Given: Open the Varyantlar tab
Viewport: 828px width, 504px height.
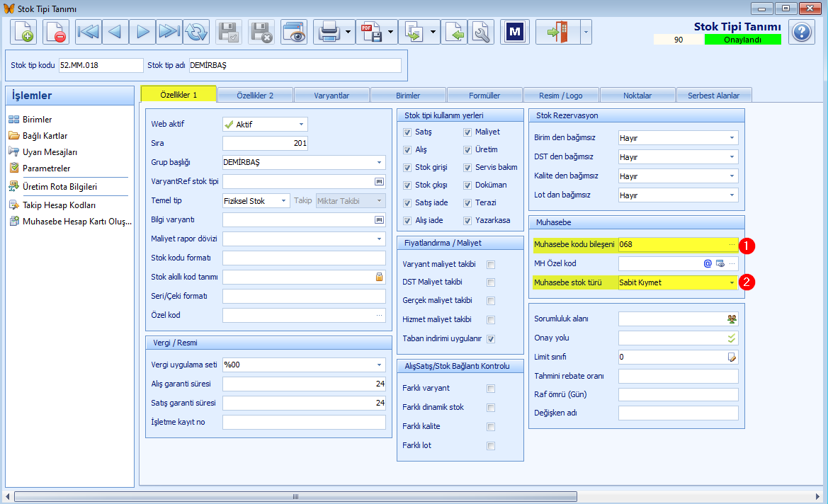Looking at the screenshot, I should click(x=331, y=96).
